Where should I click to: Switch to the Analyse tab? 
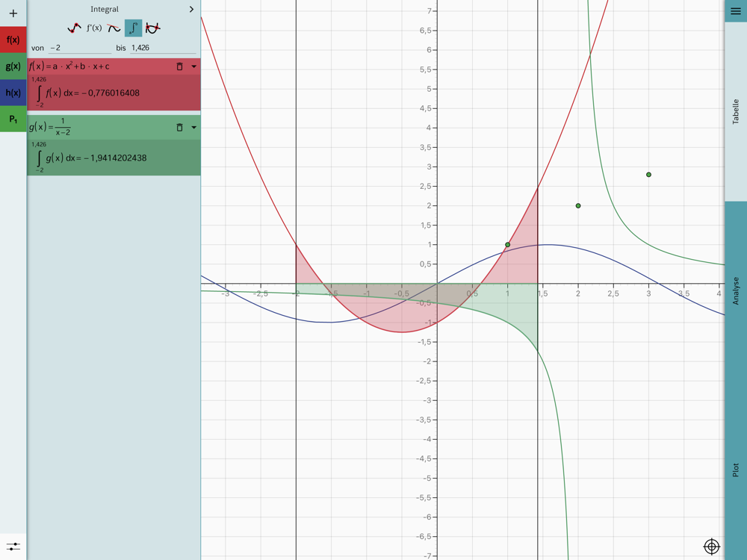tap(736, 291)
